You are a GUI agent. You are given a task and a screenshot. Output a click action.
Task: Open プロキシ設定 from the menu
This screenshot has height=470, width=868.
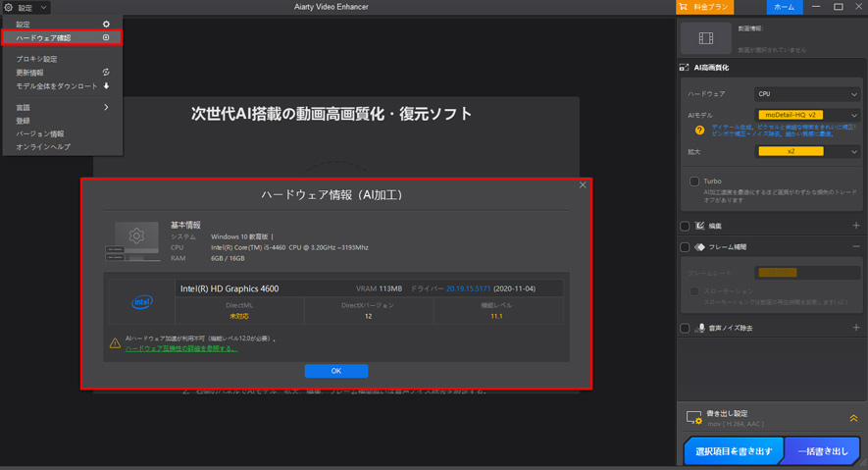(62, 59)
